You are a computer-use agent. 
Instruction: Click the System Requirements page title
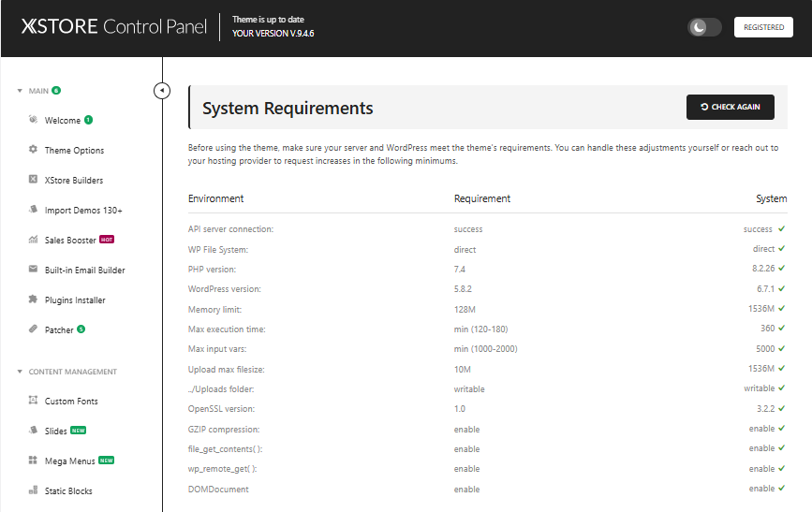pos(288,109)
